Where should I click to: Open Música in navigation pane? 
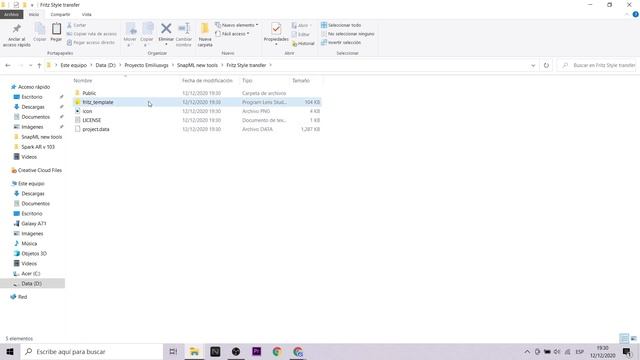point(29,244)
